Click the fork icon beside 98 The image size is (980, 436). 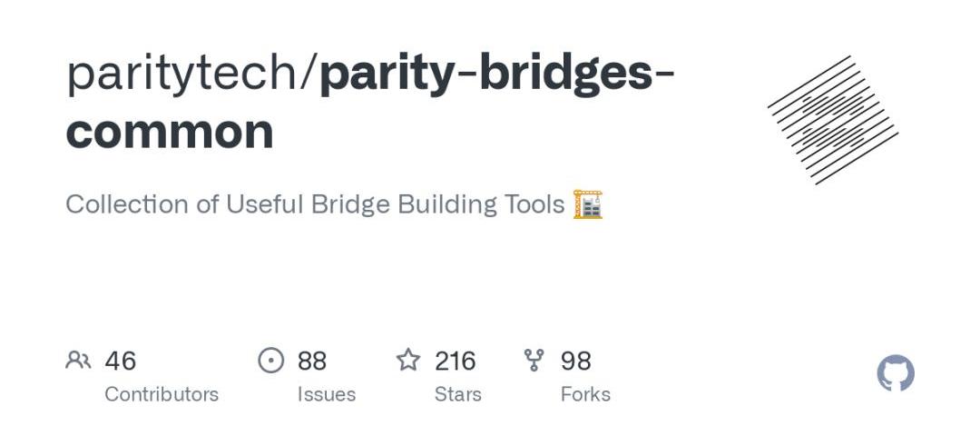point(534,361)
